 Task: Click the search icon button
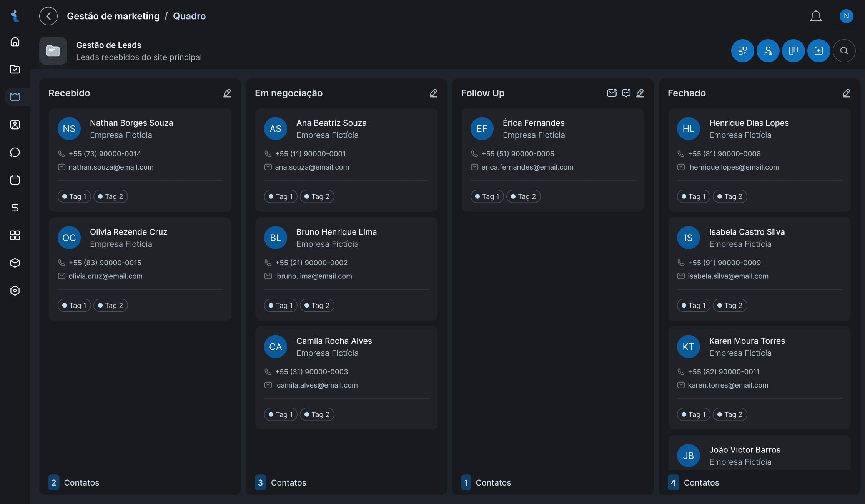pos(844,51)
